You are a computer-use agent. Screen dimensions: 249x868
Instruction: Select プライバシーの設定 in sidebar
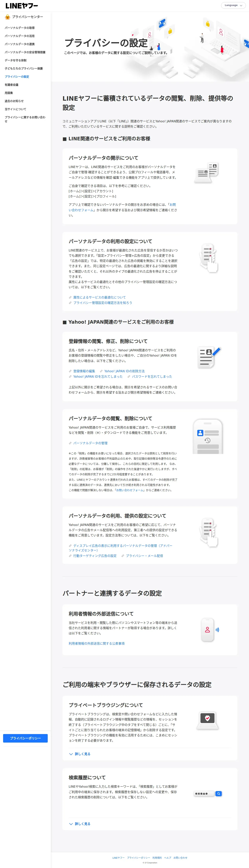click(17, 76)
